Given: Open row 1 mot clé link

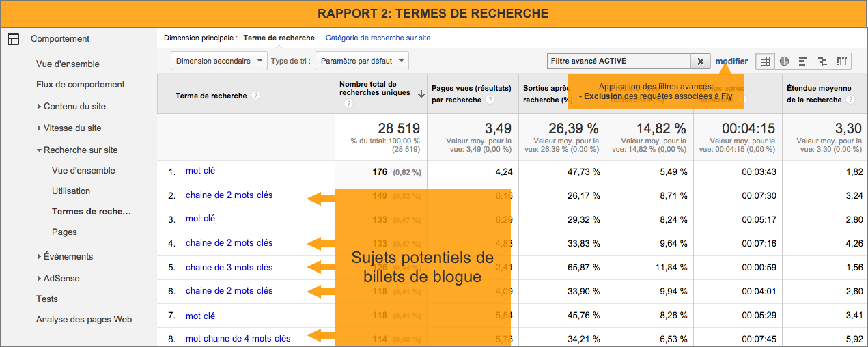Looking at the screenshot, I should [x=200, y=171].
